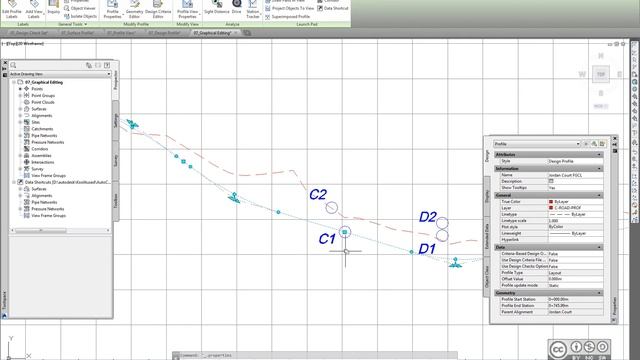Open the Station Tracker
The width and height of the screenshot is (640, 360).
tap(253, 10)
